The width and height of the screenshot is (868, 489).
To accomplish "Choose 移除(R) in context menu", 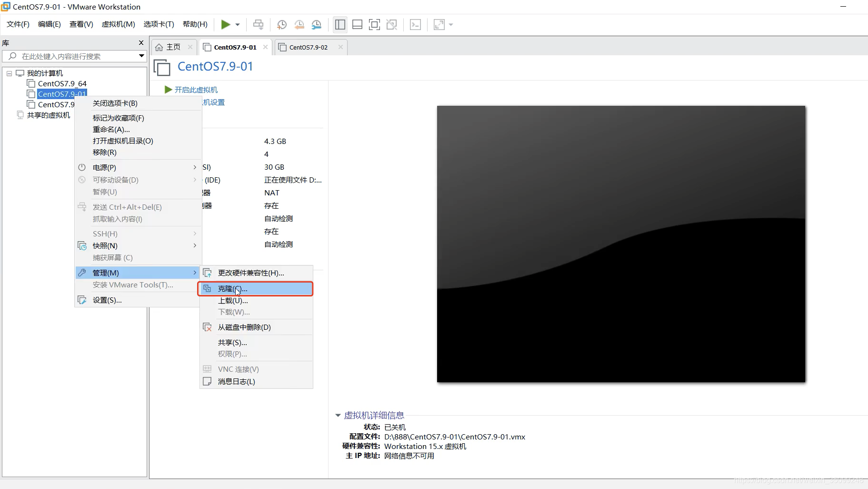I will (x=138, y=152).
